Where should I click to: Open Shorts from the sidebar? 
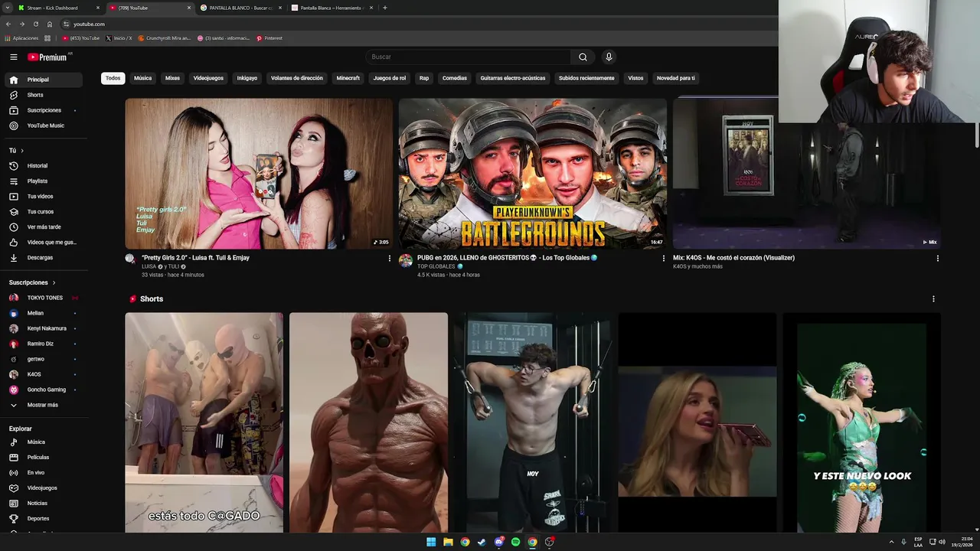pos(43,95)
